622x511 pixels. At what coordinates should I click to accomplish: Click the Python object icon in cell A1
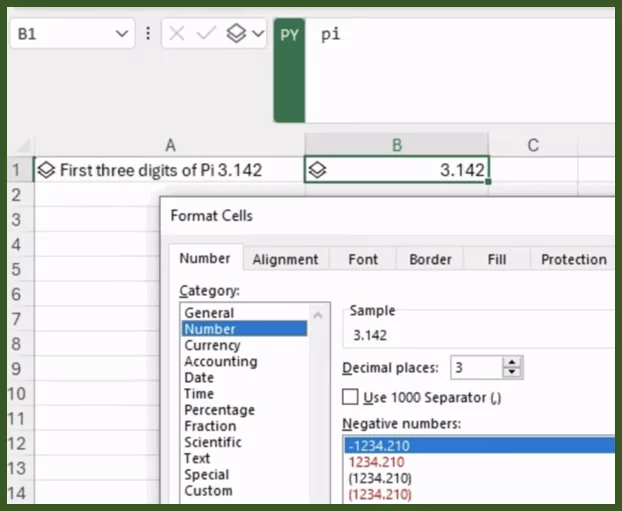click(46, 170)
